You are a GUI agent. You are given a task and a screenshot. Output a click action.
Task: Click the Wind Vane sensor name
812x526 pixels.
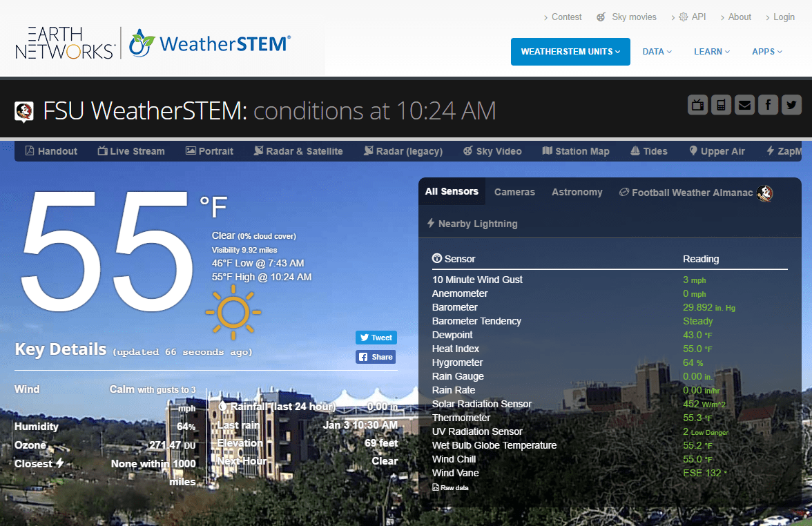click(455, 474)
